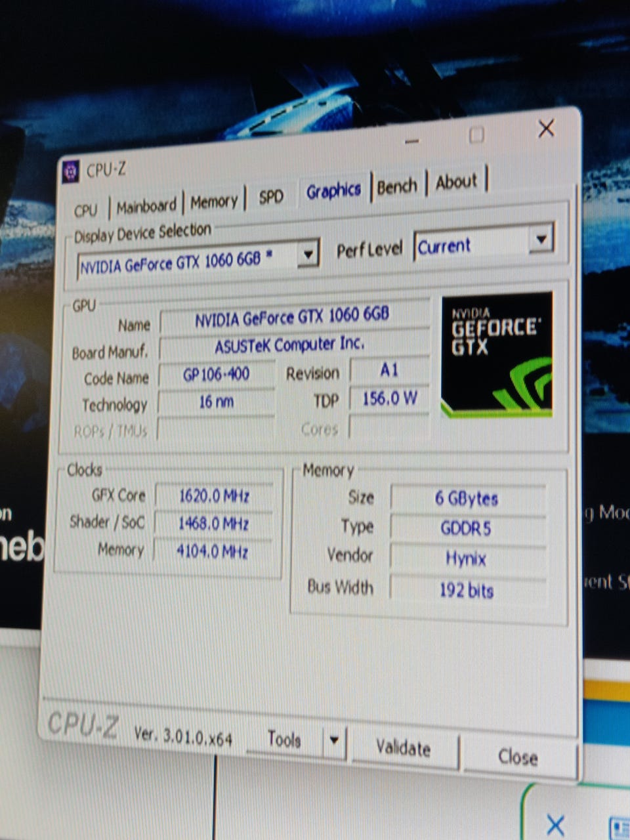
Task: Select the Graphics tab
Action: pos(333,191)
